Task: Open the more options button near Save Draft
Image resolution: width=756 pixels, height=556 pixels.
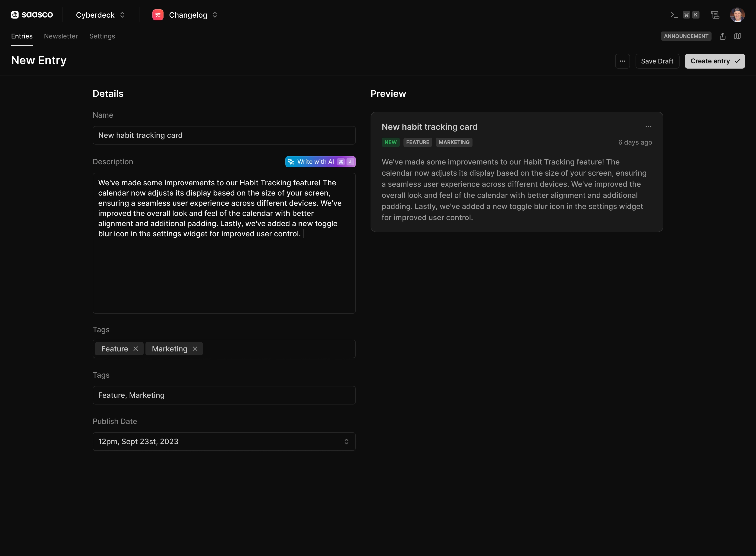Action: (622, 61)
